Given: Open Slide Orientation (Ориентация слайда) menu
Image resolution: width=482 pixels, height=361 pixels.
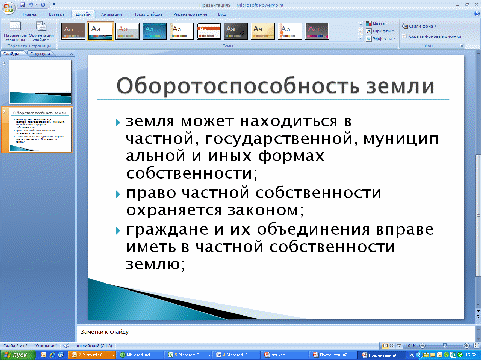Looking at the screenshot, I should pyautogui.click(x=41, y=31).
